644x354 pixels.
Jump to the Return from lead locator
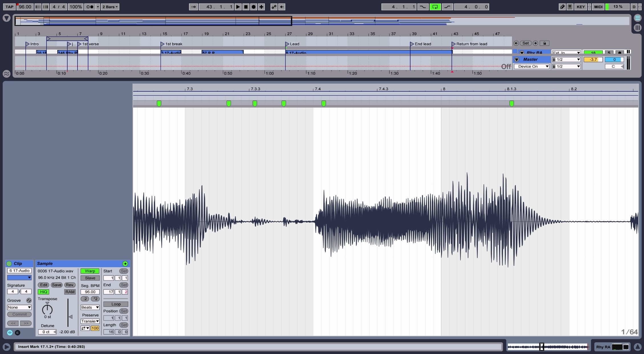tap(470, 44)
